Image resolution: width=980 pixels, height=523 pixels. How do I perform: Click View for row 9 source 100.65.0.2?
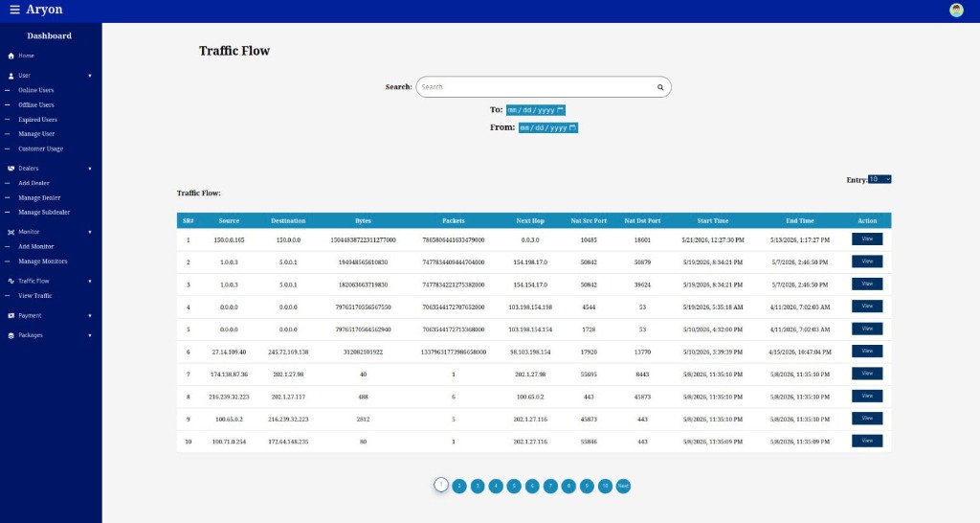pyautogui.click(x=867, y=419)
